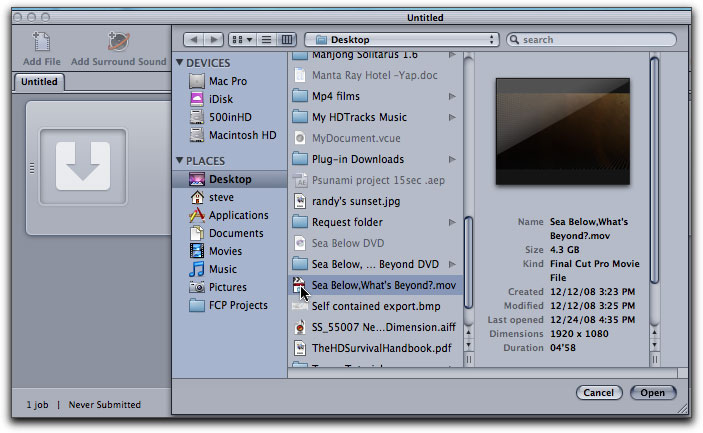Click the Add File toolbar icon
This screenshot has height=433, width=703.
click(42, 42)
